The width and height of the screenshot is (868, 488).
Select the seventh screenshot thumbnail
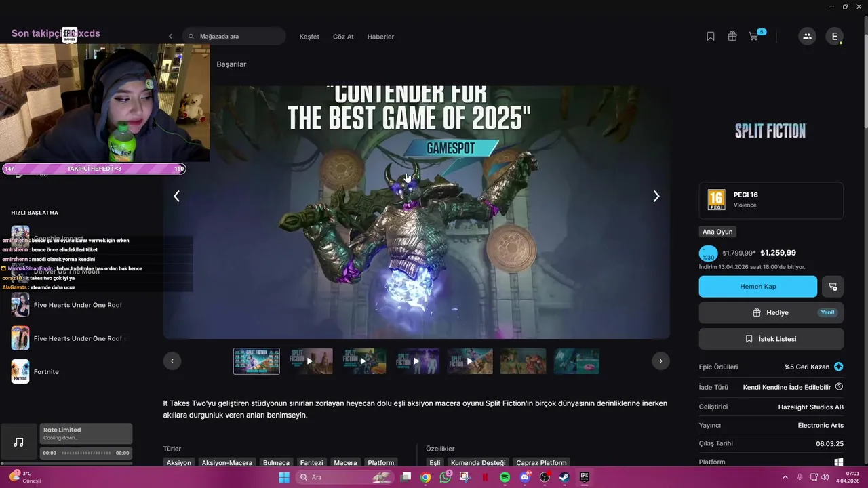pos(576,361)
